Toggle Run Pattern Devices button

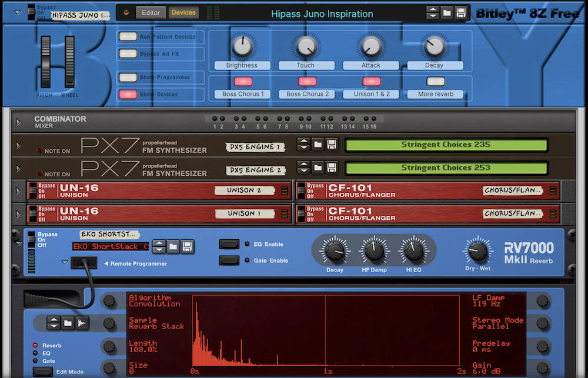128,36
